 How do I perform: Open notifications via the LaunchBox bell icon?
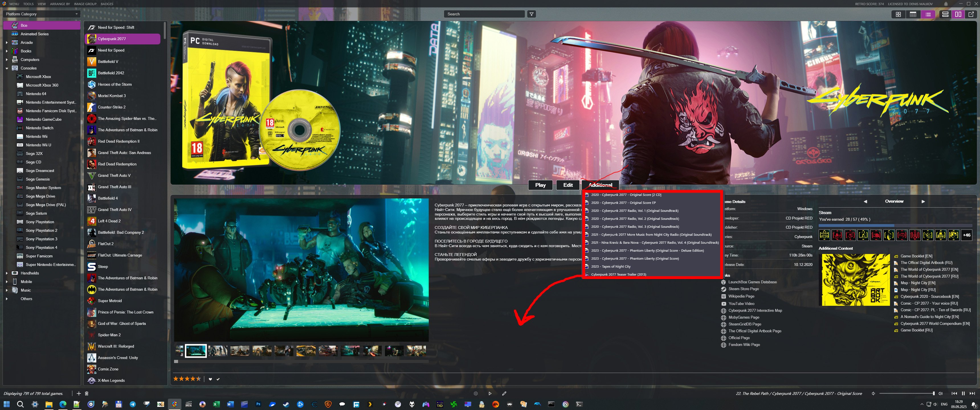click(x=946, y=4)
